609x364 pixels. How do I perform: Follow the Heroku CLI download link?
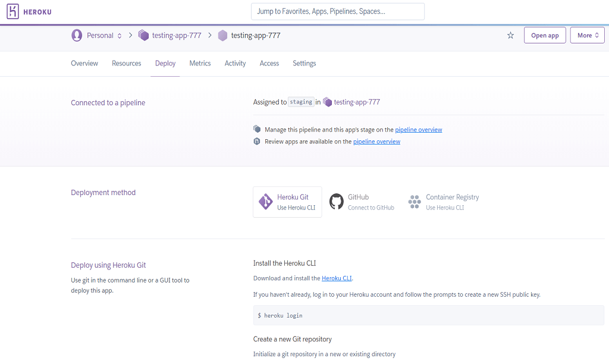pos(337,278)
